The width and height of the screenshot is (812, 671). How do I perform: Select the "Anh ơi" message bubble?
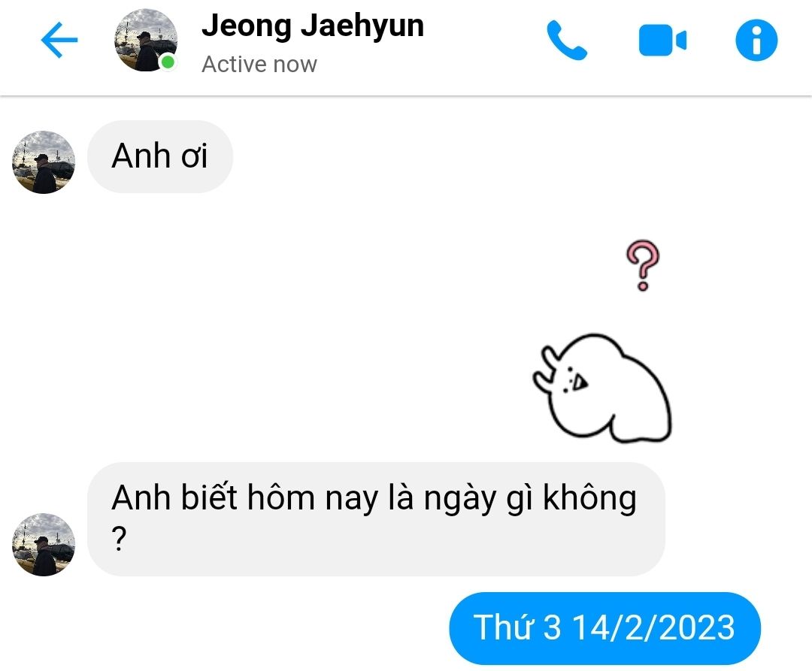click(x=160, y=157)
